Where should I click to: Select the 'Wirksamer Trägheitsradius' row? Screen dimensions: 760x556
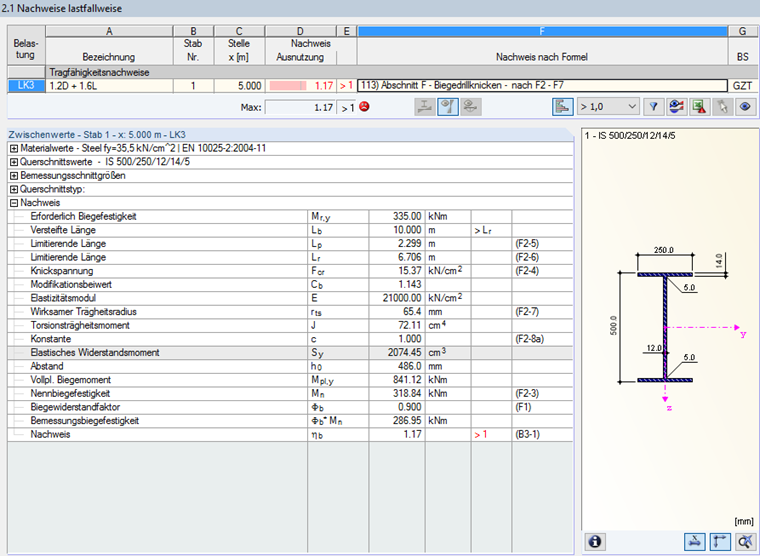pyautogui.click(x=290, y=312)
